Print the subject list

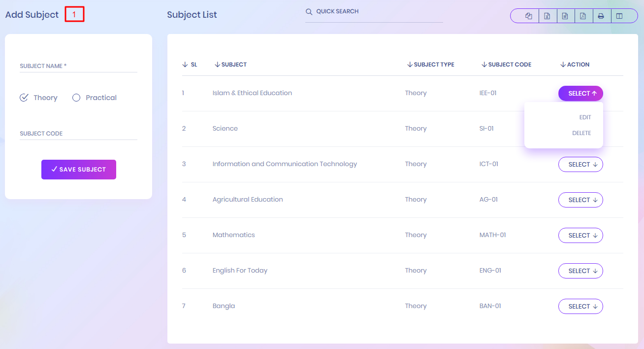(x=601, y=16)
